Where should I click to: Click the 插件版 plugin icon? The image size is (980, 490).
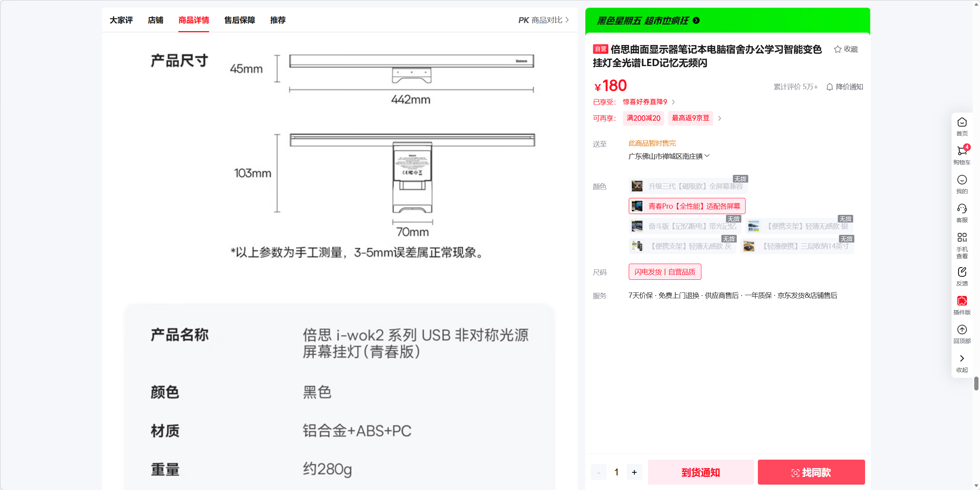coord(962,301)
